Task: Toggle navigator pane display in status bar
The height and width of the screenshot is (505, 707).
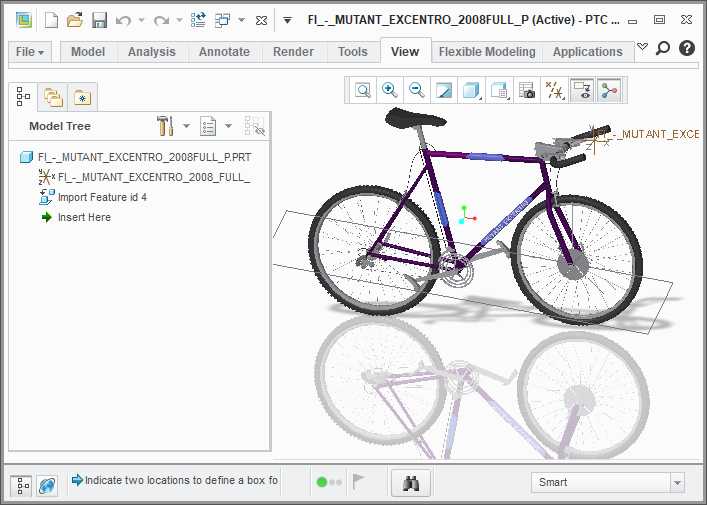Action: point(21,486)
